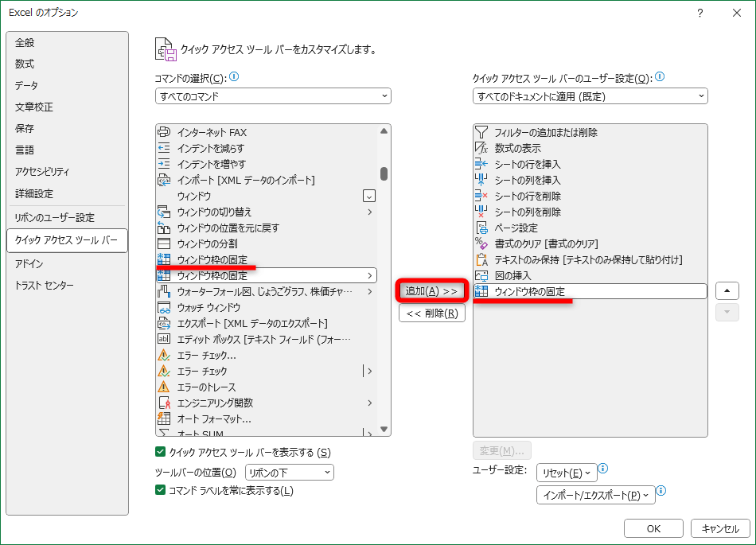Click the OK button
This screenshot has width=756, height=545.
pyautogui.click(x=653, y=528)
